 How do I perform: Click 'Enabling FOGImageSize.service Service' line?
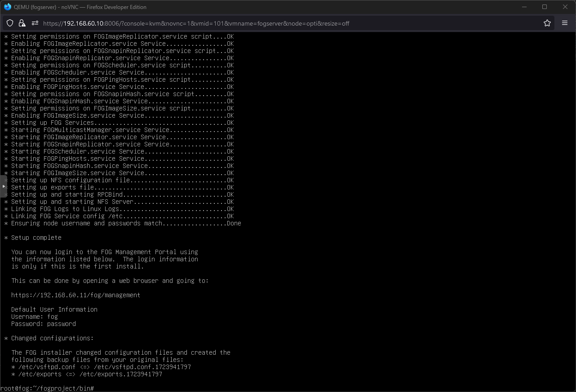(119, 115)
